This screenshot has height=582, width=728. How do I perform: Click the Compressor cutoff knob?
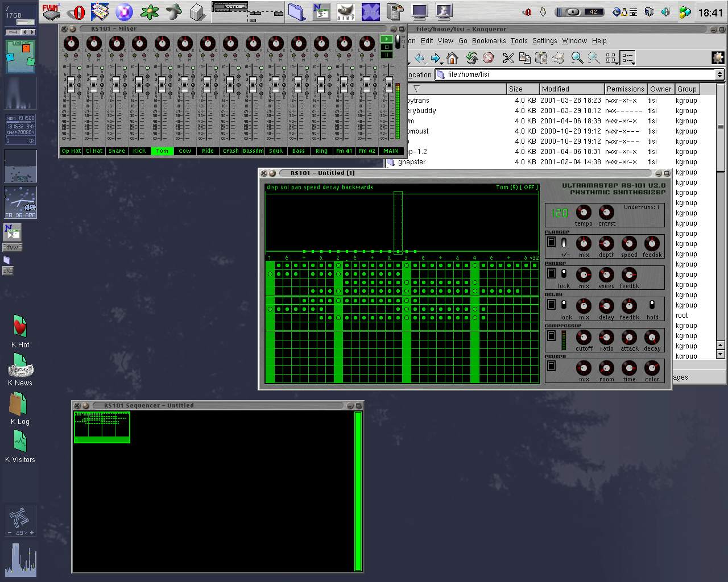[584, 338]
